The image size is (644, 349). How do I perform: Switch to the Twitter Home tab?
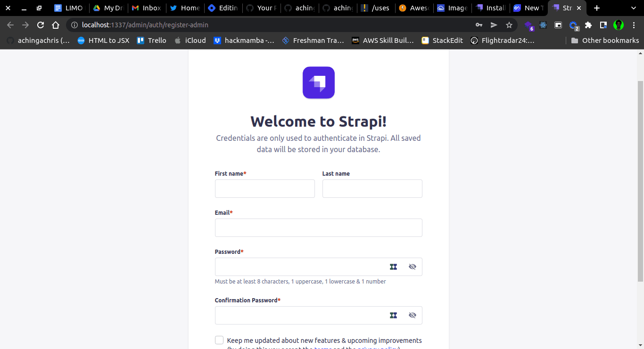pos(185,8)
